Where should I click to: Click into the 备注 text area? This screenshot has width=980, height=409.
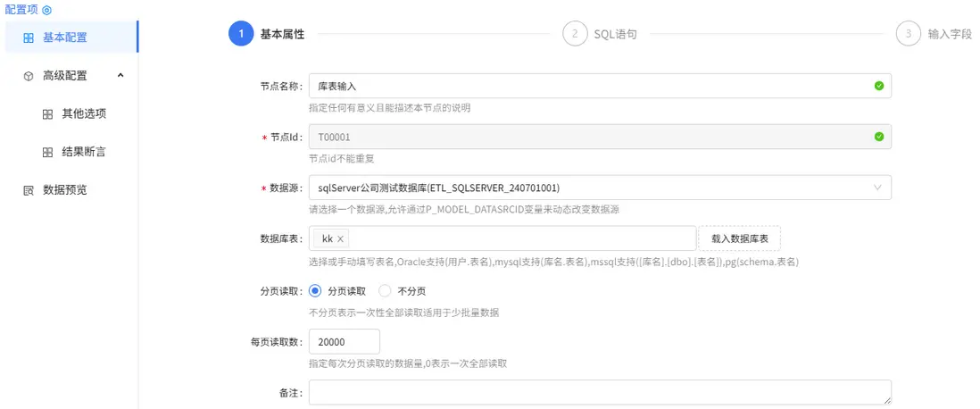pos(600,392)
